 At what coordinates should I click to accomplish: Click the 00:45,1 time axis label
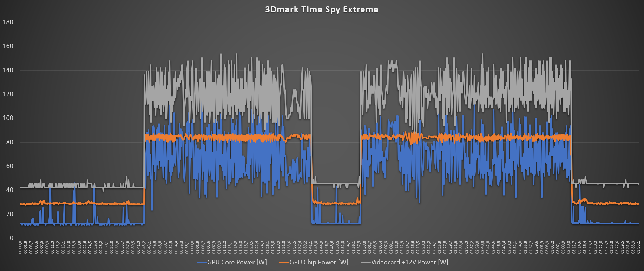coord(149,247)
